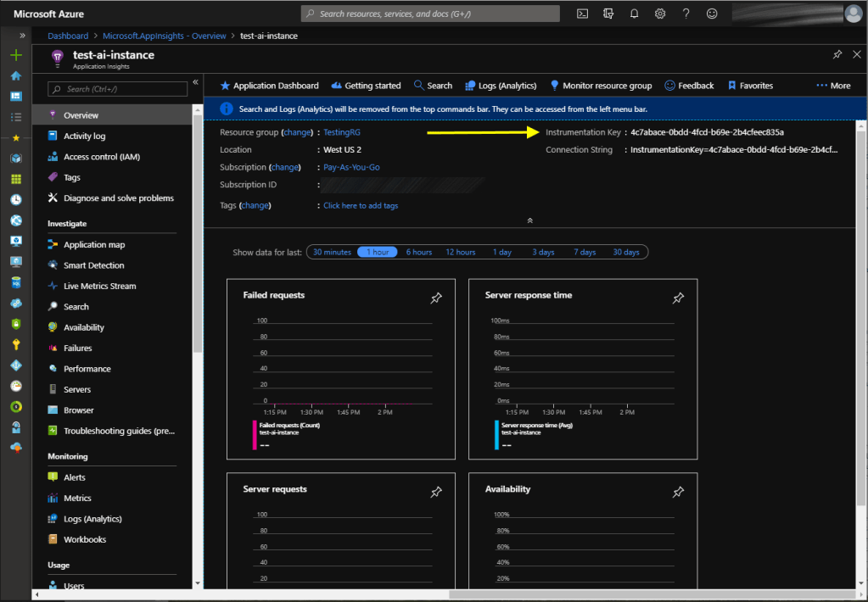
Task: Pin the Server response time chart
Action: point(678,298)
